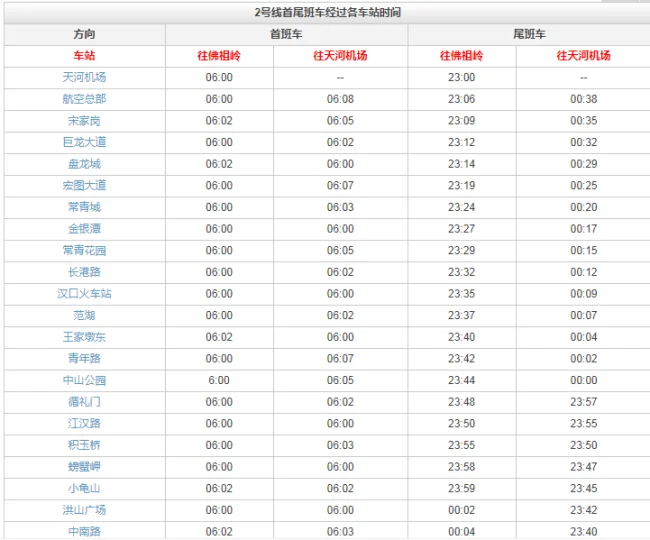Open the 宏图大道 station link
Image resolution: width=650 pixels, height=540 pixels.
coord(84,185)
